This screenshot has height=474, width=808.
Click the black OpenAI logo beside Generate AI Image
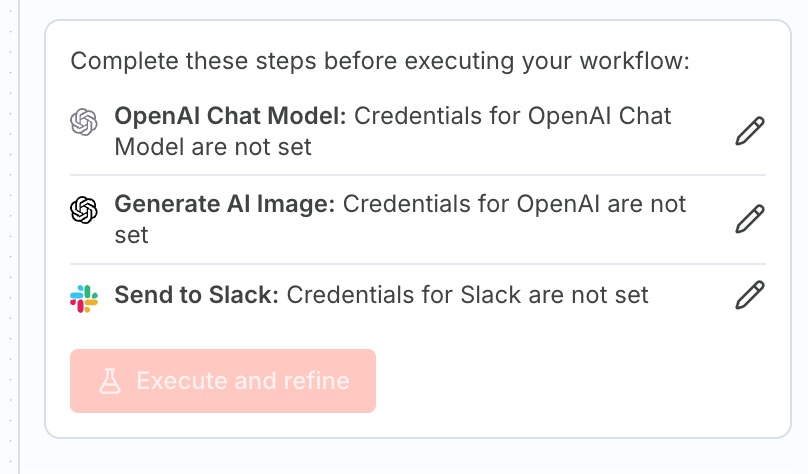coord(84,210)
